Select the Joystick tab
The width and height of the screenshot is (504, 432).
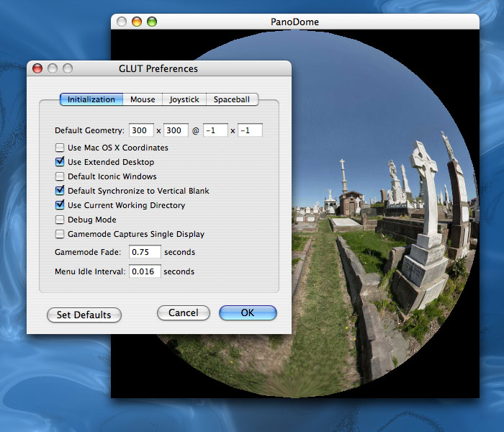tap(184, 99)
